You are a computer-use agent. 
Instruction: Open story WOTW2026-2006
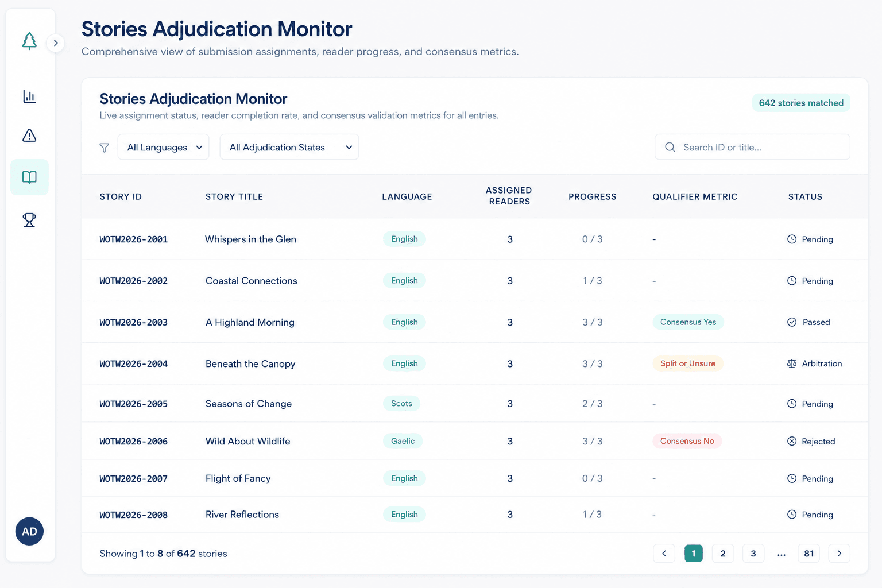click(x=134, y=442)
